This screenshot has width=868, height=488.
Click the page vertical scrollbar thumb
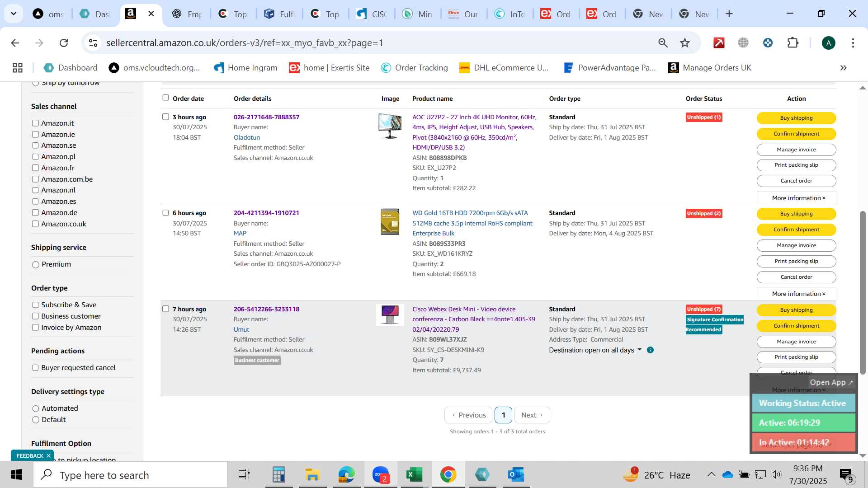point(863,292)
